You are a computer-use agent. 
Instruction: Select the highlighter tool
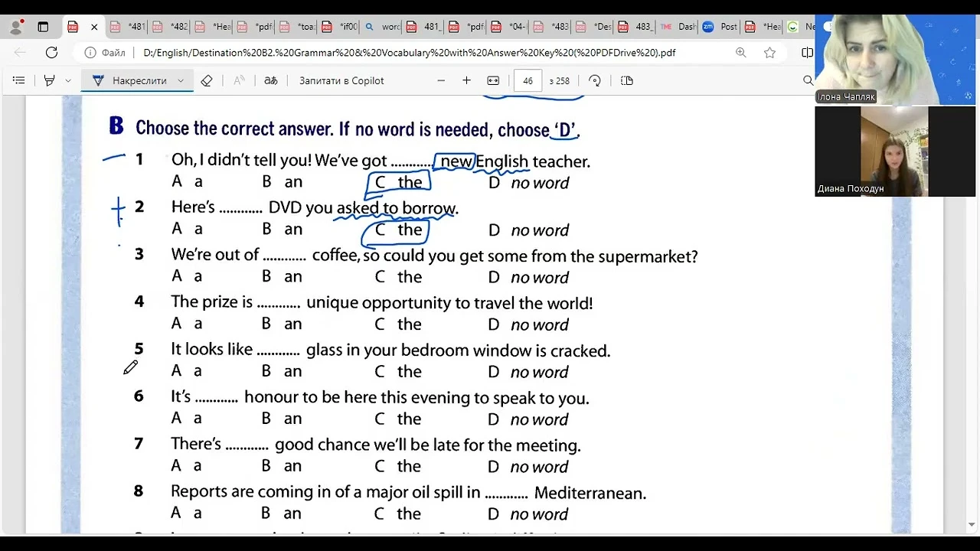50,80
